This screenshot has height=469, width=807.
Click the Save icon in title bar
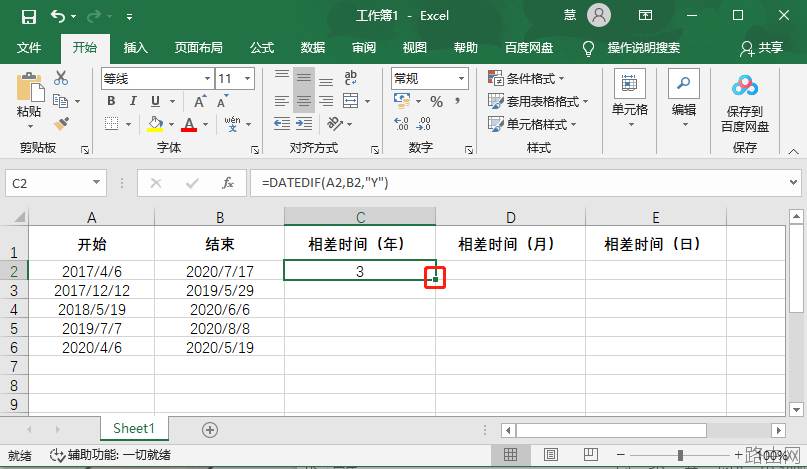coord(29,16)
